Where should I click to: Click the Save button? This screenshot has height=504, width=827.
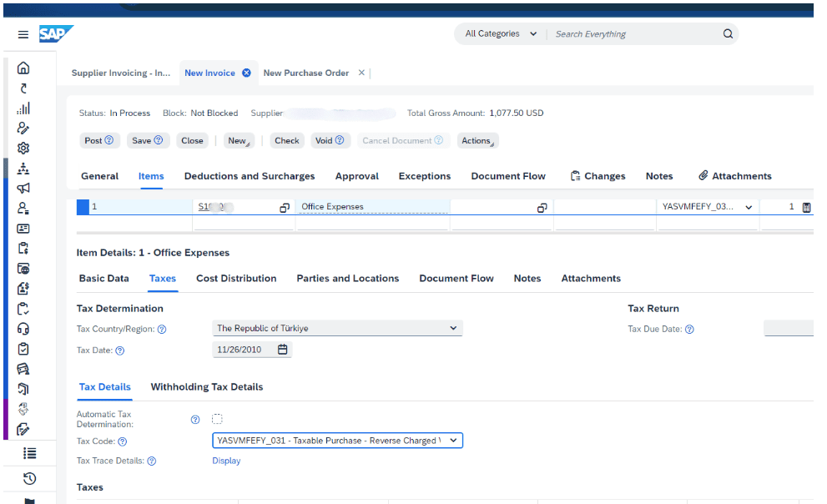tap(148, 141)
